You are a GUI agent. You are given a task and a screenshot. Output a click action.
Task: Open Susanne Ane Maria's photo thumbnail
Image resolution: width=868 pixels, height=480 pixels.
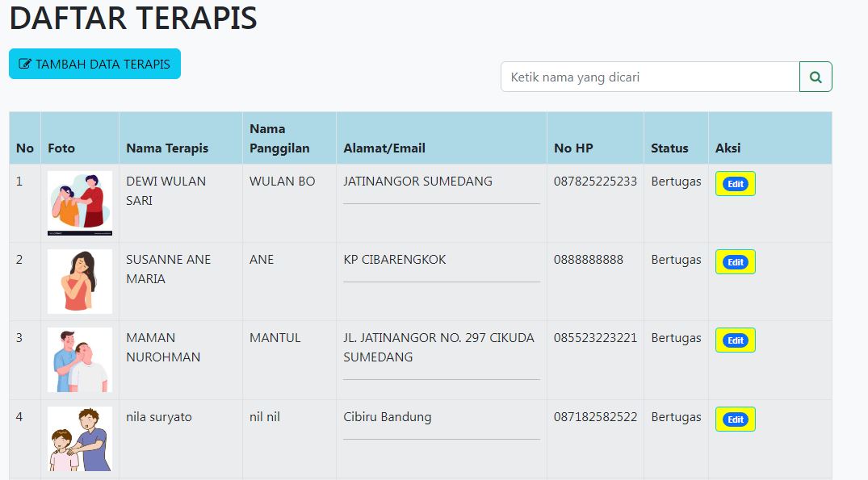[x=80, y=282]
